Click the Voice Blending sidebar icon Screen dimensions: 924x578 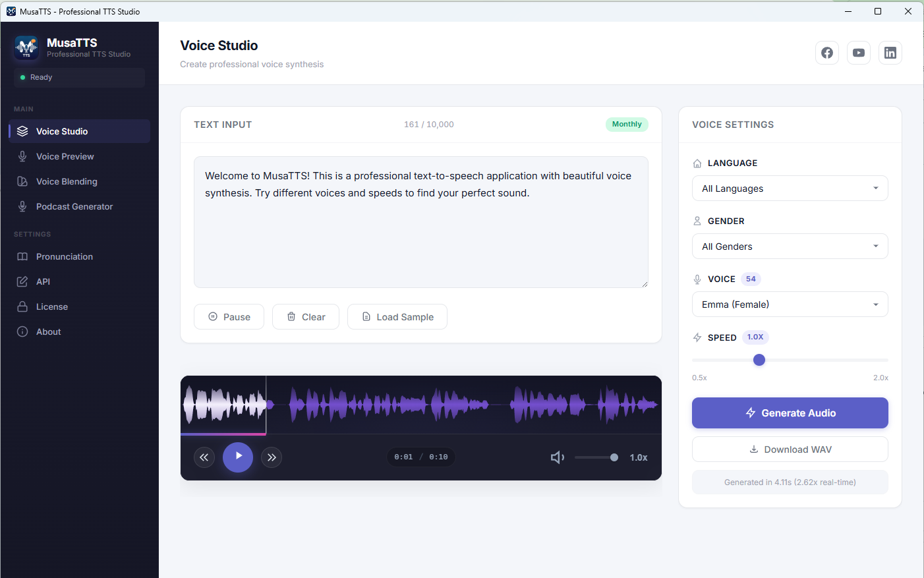click(x=21, y=181)
